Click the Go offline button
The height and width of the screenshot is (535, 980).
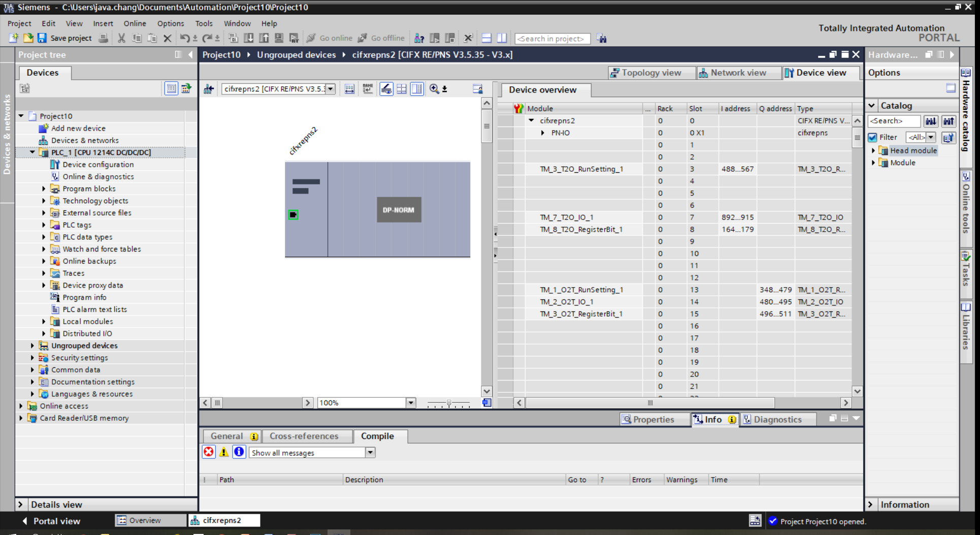click(x=381, y=38)
